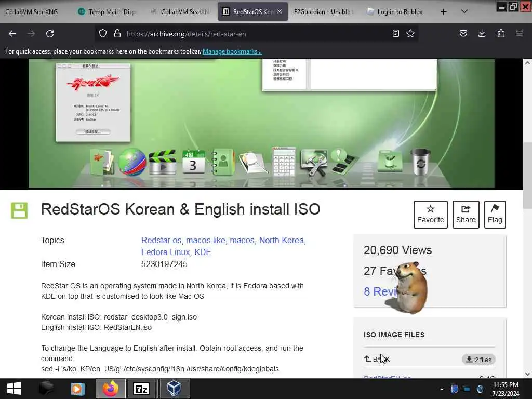Viewport: 532px width, 399px height.
Task: Click the 'English install ISO: RedStarEN.iso' line
Action: tap(96, 327)
